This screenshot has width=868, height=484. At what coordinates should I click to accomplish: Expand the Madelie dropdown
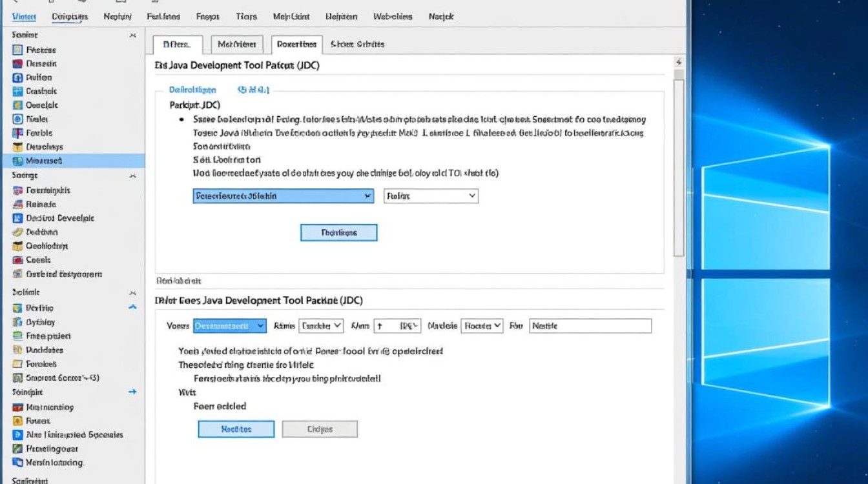coord(483,326)
